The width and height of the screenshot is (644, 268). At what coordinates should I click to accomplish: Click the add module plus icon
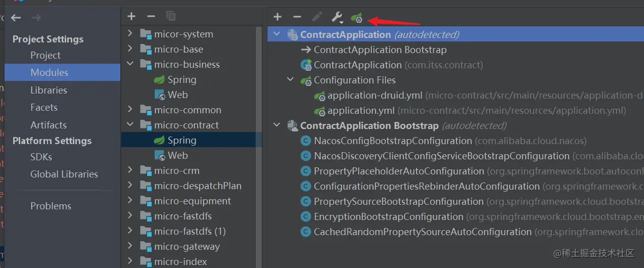[131, 16]
